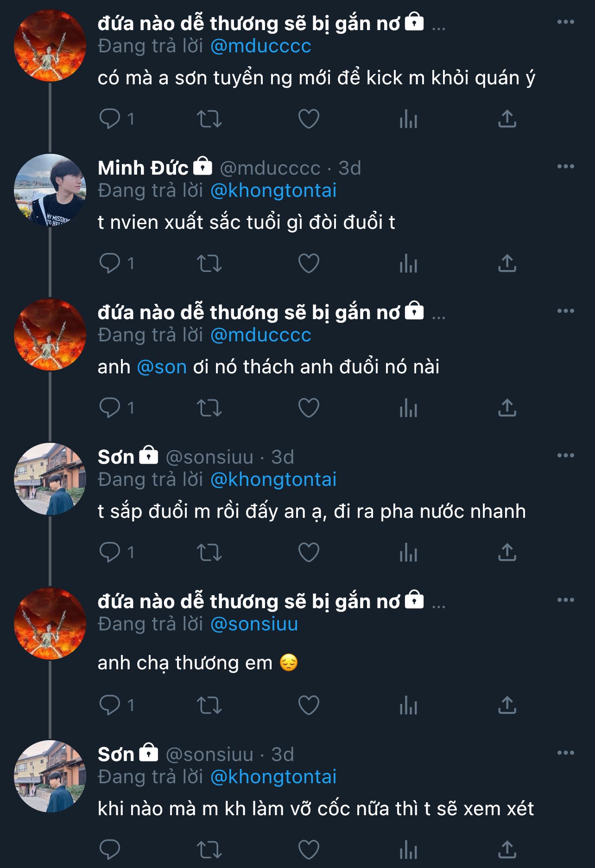Viewport: 595px width, 868px height.
Task: View analytics for the 'anh chạ thương em' tweet
Action: click(x=408, y=705)
